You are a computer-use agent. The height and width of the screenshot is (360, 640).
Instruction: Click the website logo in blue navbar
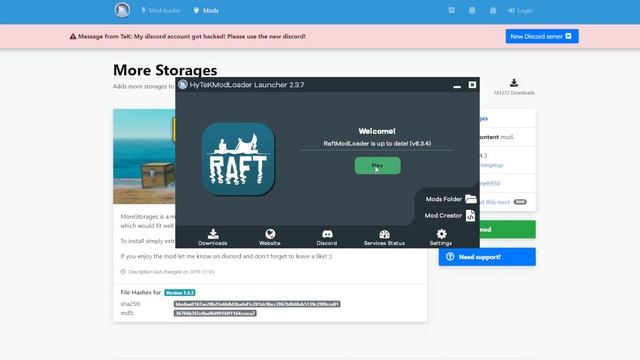[122, 10]
